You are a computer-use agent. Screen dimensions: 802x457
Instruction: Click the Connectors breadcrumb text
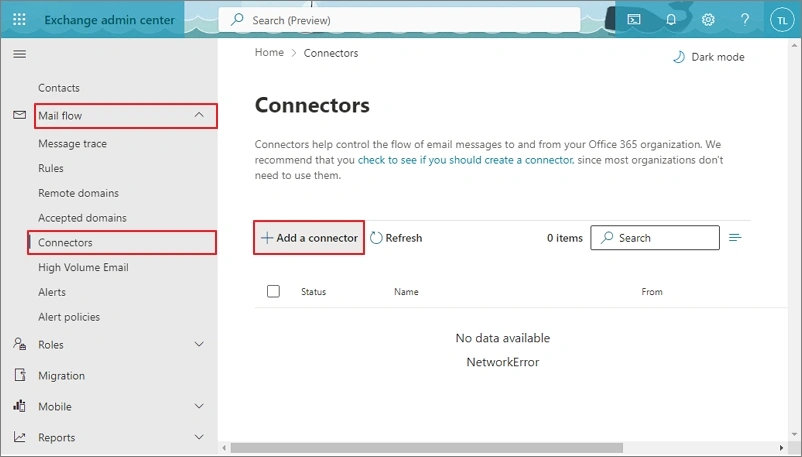coord(330,53)
